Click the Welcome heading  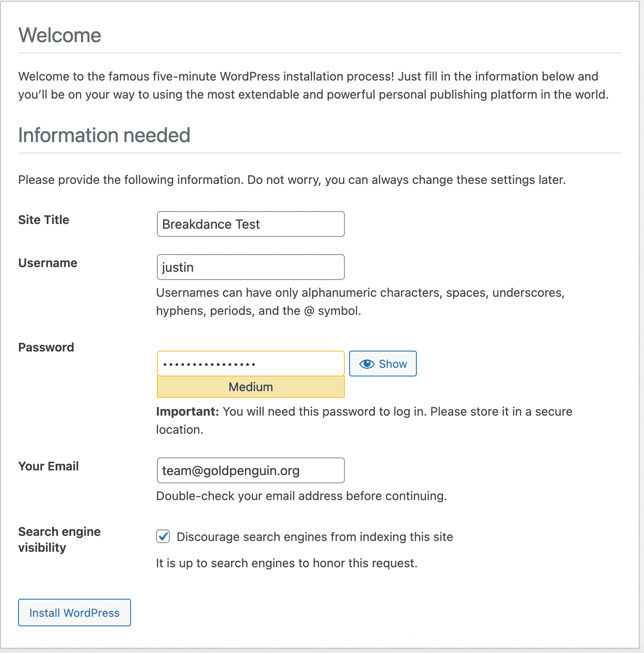click(x=59, y=35)
